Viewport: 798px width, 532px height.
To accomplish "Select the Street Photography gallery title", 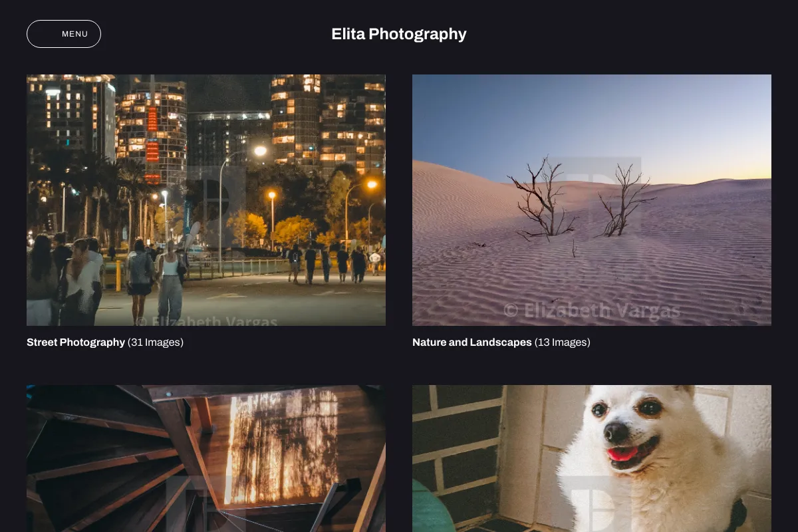I will (x=76, y=342).
